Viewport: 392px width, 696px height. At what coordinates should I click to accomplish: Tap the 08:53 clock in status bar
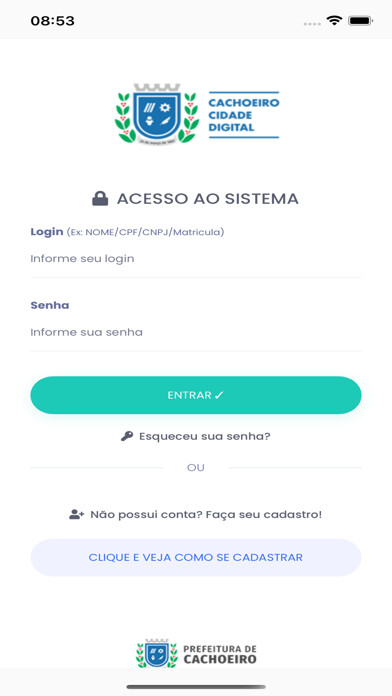[52, 21]
